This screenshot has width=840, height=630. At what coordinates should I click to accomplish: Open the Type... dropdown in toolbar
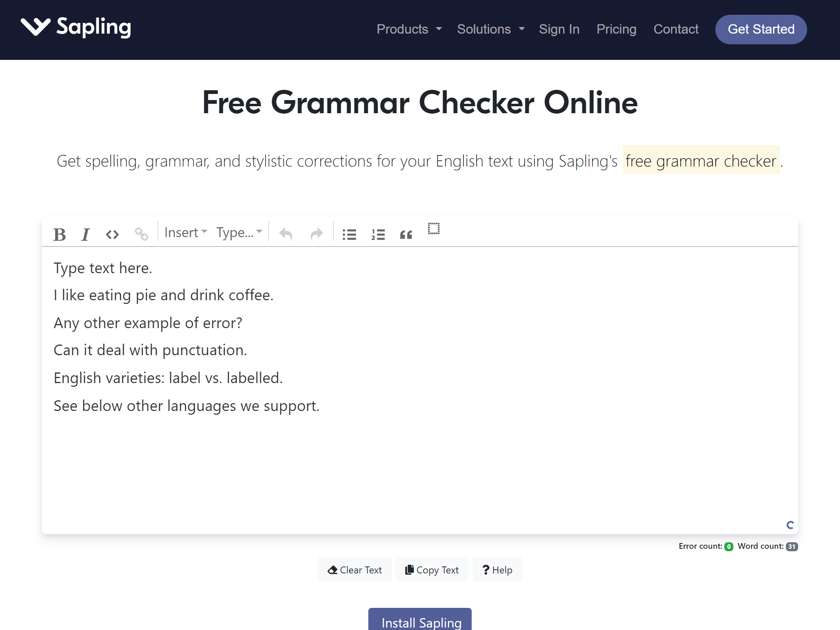click(239, 233)
